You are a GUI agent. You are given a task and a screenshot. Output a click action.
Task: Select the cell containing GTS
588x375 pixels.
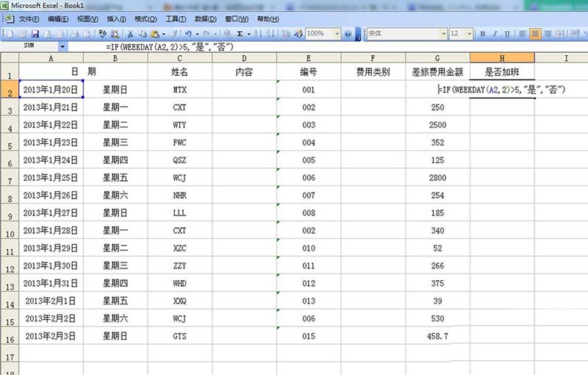179,336
